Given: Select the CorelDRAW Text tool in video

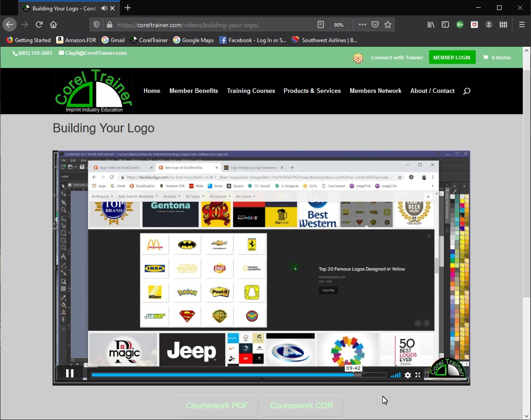Looking at the screenshot, I should [x=63, y=256].
